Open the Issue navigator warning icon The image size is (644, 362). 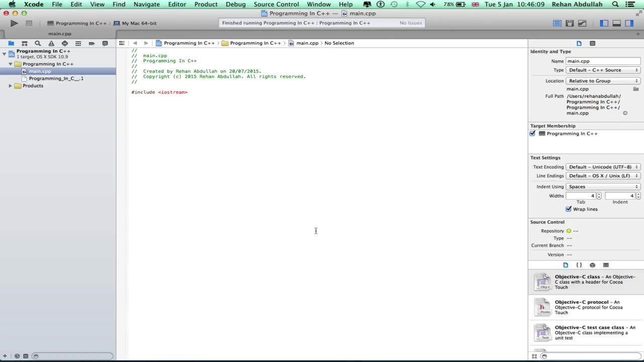tap(51, 43)
